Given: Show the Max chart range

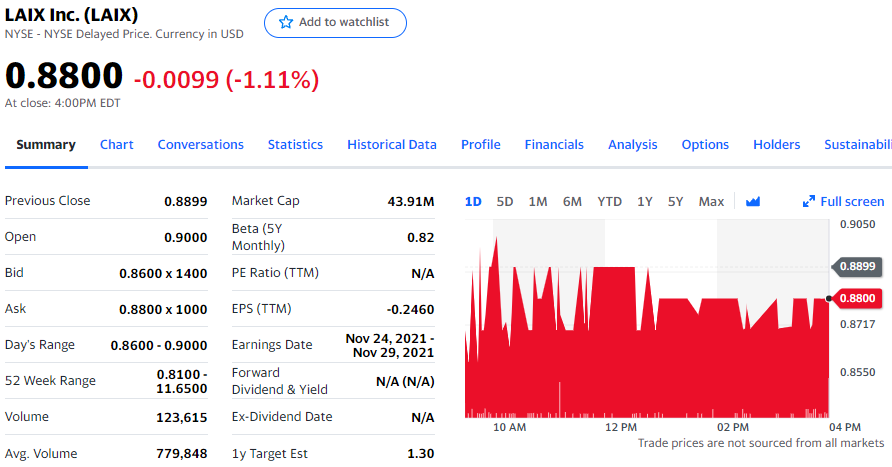Looking at the screenshot, I should (x=711, y=201).
